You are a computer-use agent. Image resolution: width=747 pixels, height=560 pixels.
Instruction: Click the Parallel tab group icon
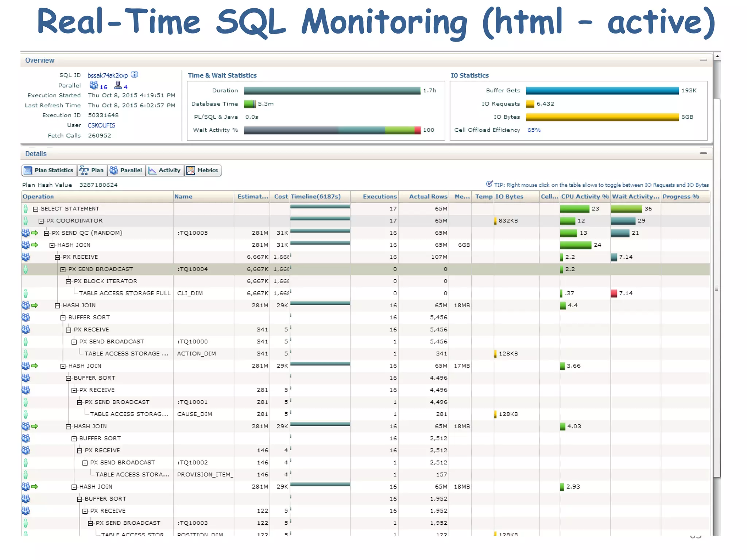point(114,170)
